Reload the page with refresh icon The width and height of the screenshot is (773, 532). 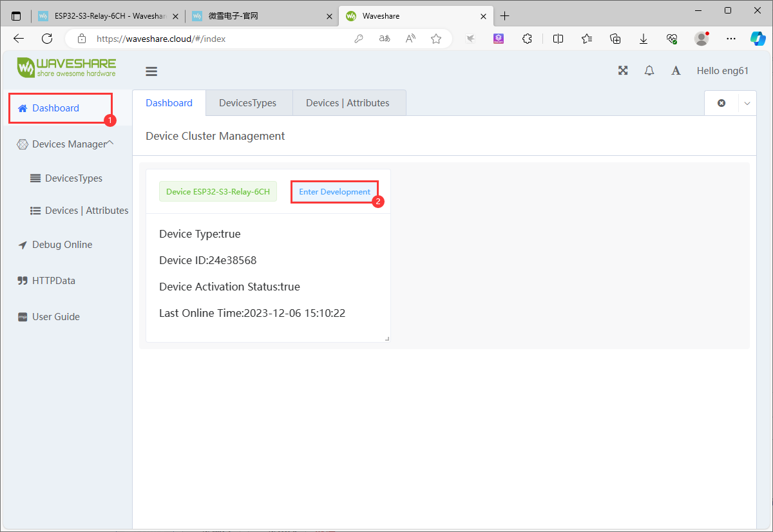tap(47, 39)
